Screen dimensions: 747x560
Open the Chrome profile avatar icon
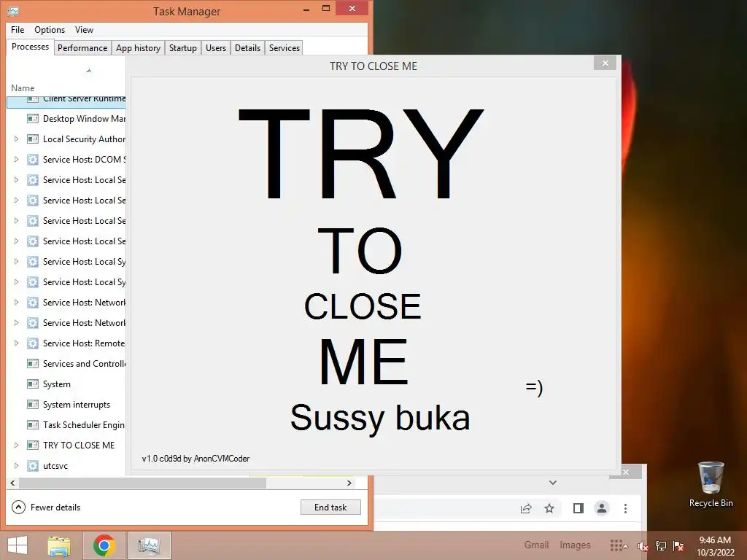tap(602, 508)
